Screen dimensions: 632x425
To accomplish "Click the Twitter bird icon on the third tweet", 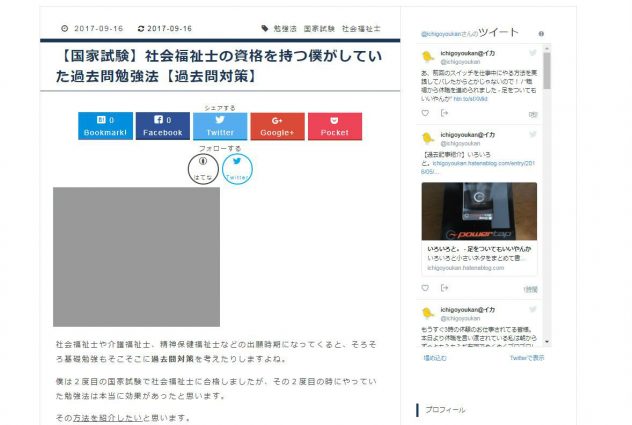I will [532, 309].
